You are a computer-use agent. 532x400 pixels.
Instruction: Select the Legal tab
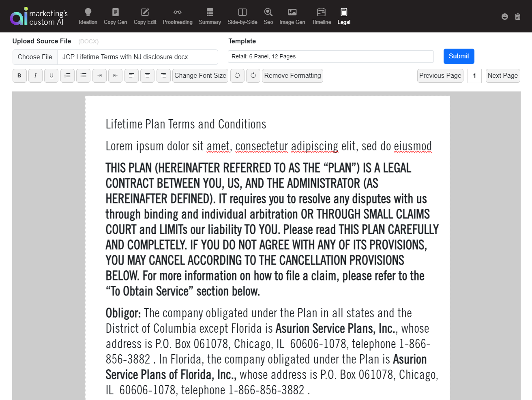pyautogui.click(x=344, y=16)
